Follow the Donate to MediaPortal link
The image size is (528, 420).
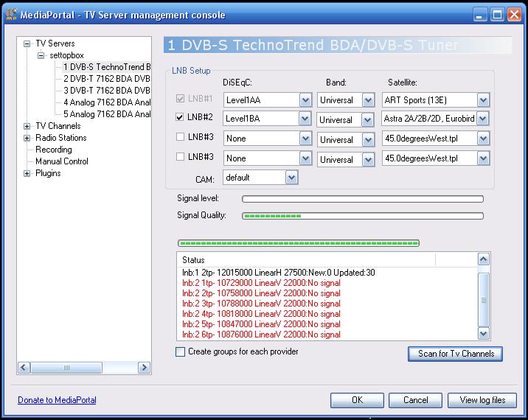point(57,400)
